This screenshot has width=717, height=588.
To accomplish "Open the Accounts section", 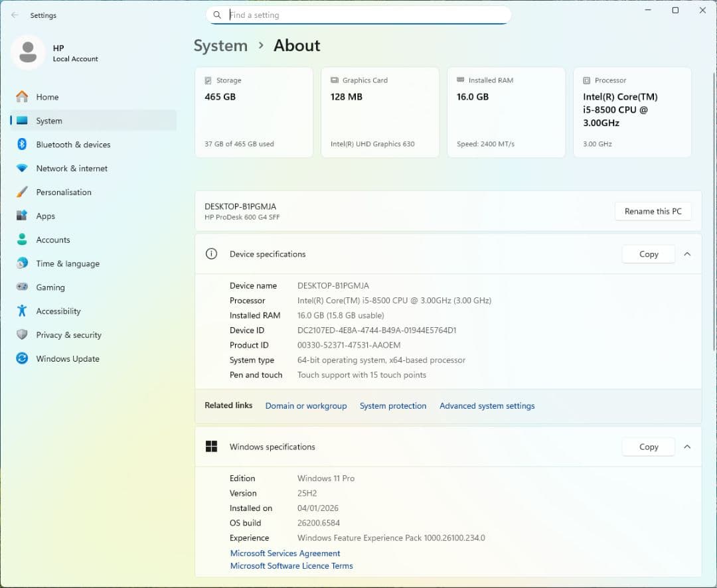I will click(52, 240).
